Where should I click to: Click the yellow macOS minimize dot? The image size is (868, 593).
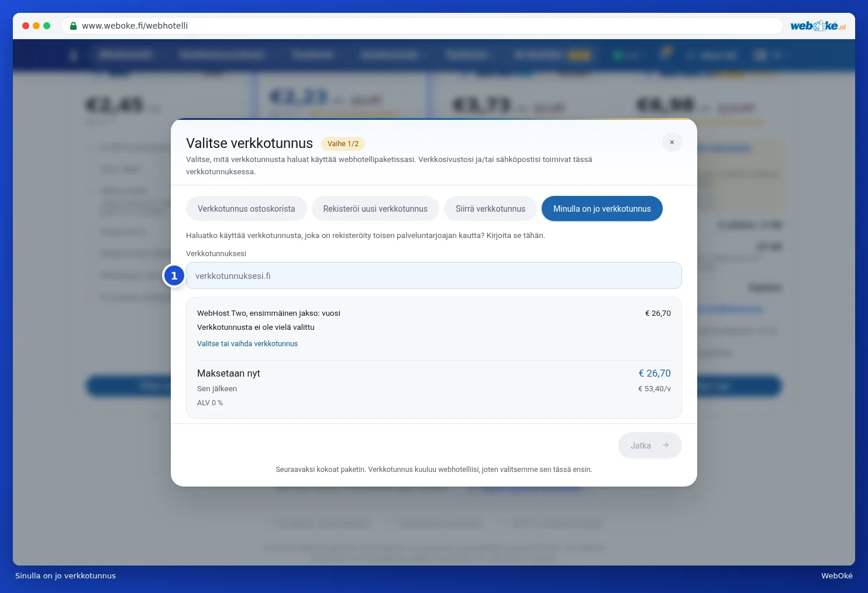[36, 26]
